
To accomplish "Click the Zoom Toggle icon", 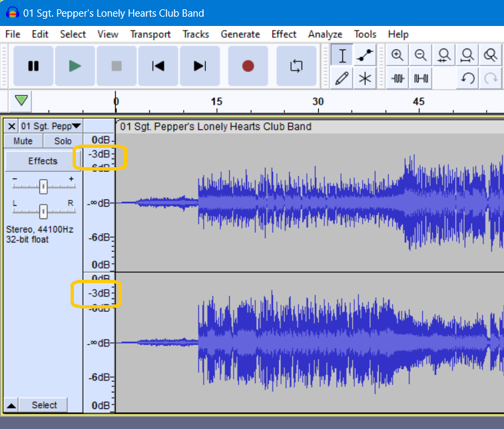I will (x=491, y=55).
